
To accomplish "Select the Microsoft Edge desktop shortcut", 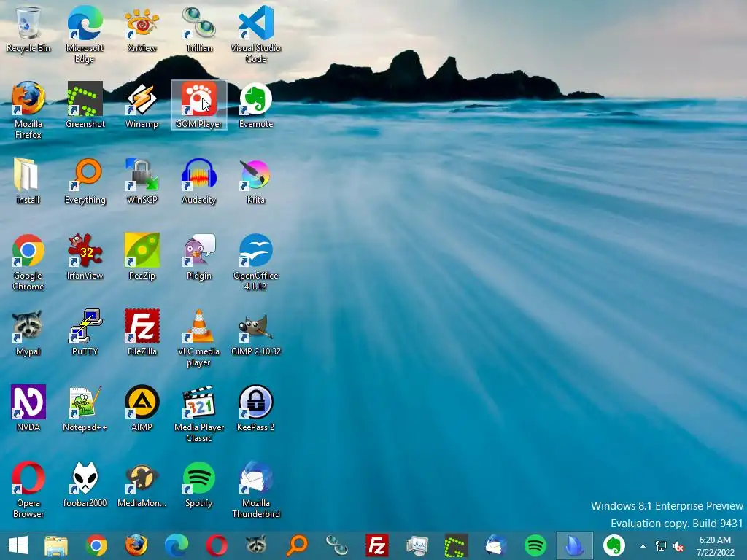I will coord(85,34).
